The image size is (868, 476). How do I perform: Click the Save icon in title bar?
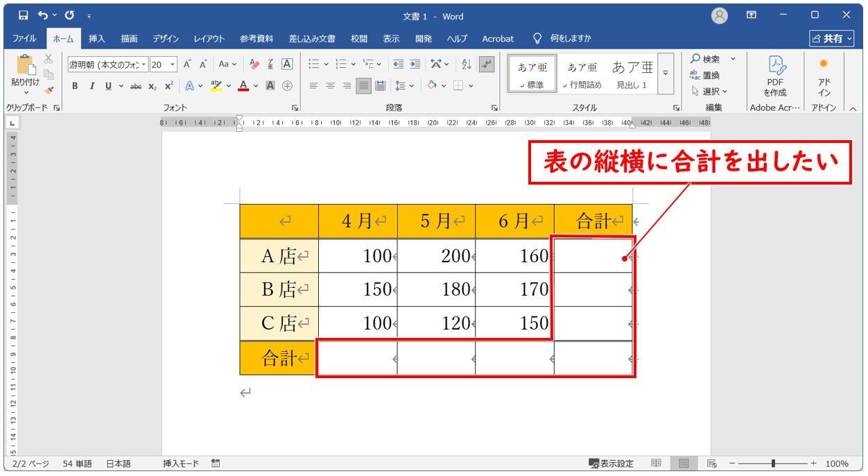coord(23,15)
